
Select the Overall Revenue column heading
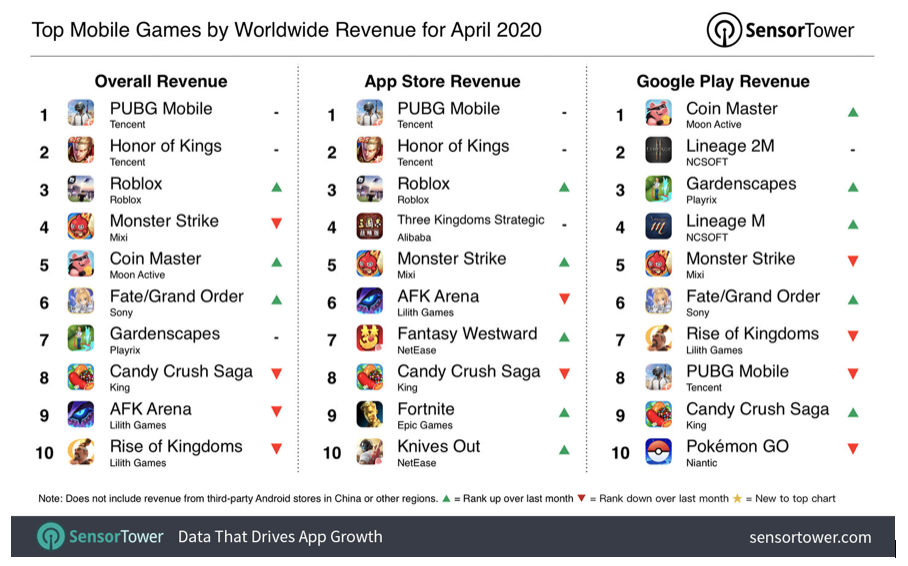pyautogui.click(x=161, y=81)
